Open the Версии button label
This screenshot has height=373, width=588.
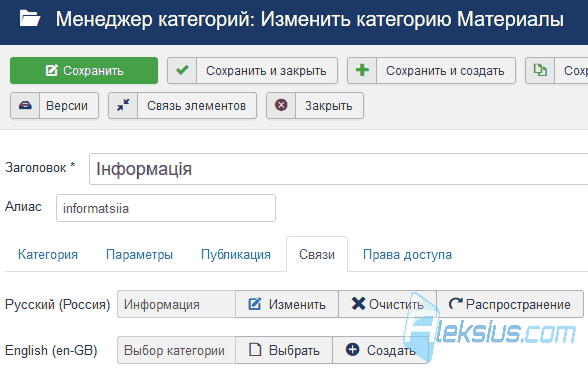(67, 106)
